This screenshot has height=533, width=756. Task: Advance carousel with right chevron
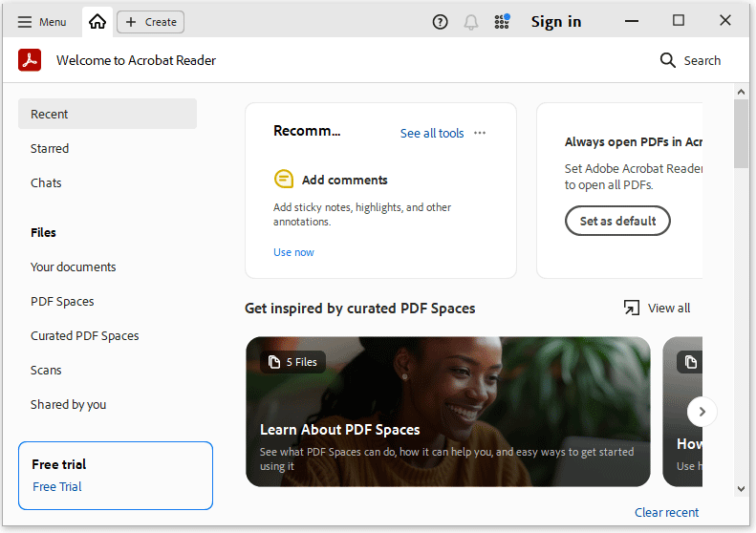point(702,412)
